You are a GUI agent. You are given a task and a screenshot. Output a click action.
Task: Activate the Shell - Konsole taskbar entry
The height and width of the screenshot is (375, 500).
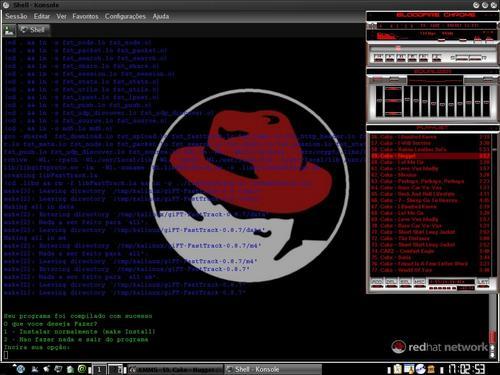click(x=273, y=370)
